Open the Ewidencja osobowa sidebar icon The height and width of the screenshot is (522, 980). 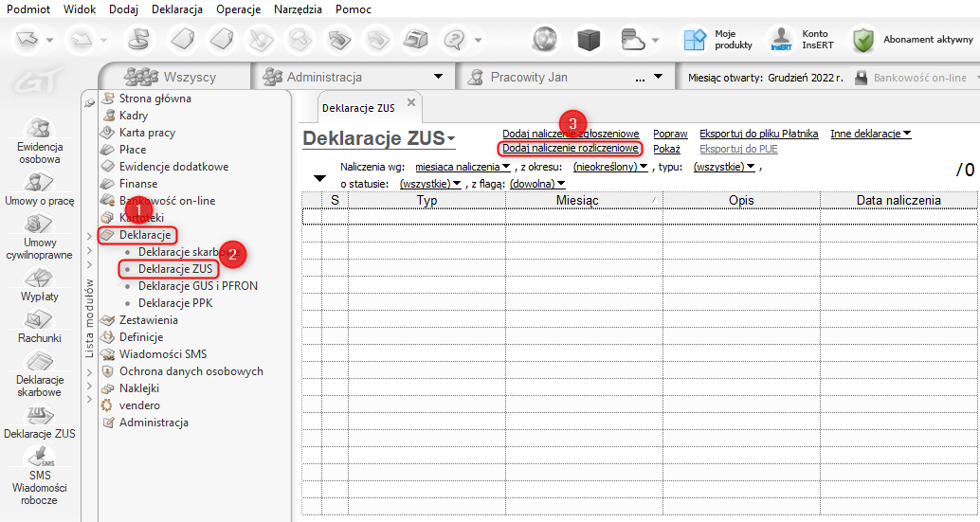40,141
